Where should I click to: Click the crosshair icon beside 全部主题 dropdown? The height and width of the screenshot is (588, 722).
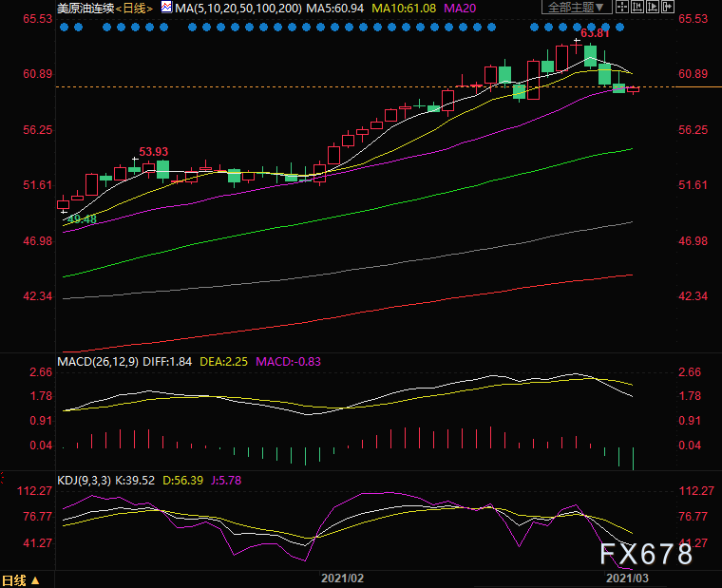[x=620, y=7]
